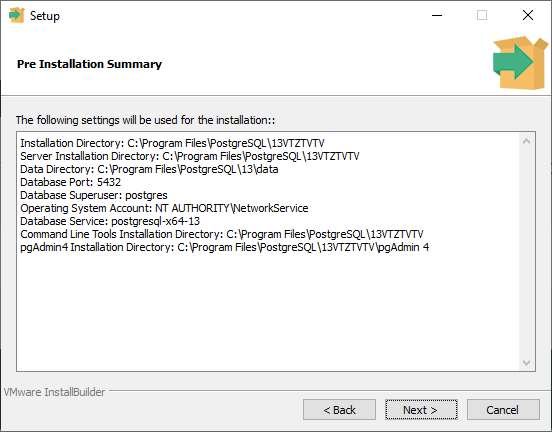
Task: Click the Operating System Account line
Action: [164, 208]
